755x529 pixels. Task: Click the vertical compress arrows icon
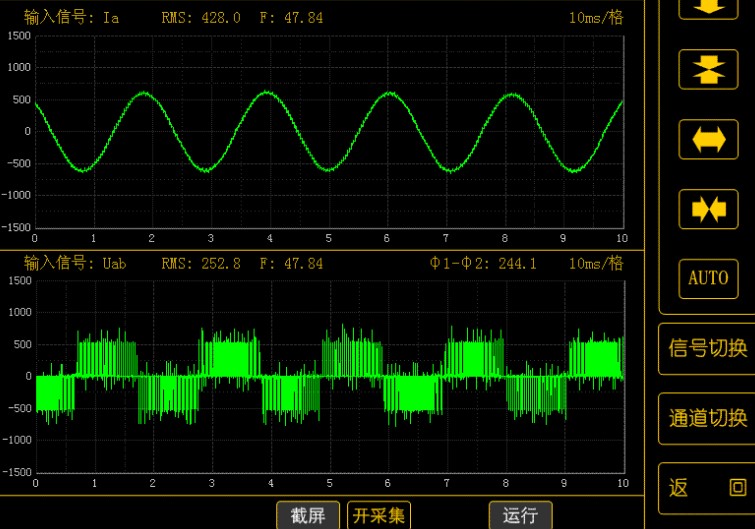coord(708,69)
